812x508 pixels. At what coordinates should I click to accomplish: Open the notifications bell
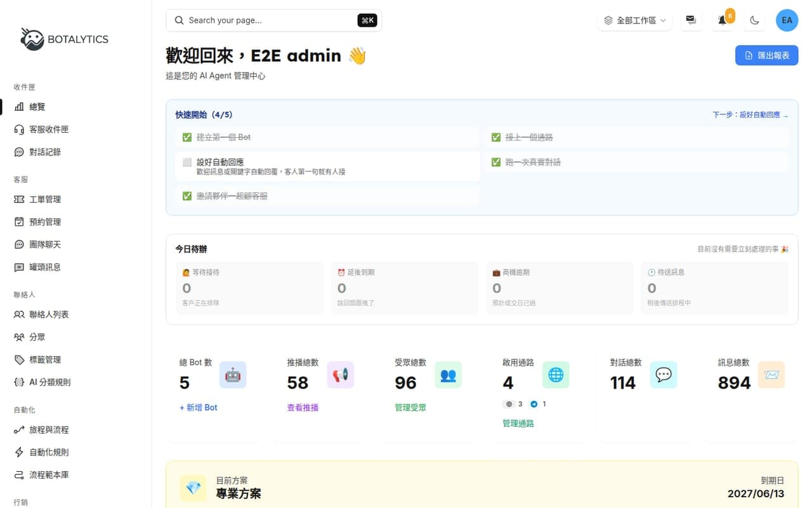[x=722, y=20]
